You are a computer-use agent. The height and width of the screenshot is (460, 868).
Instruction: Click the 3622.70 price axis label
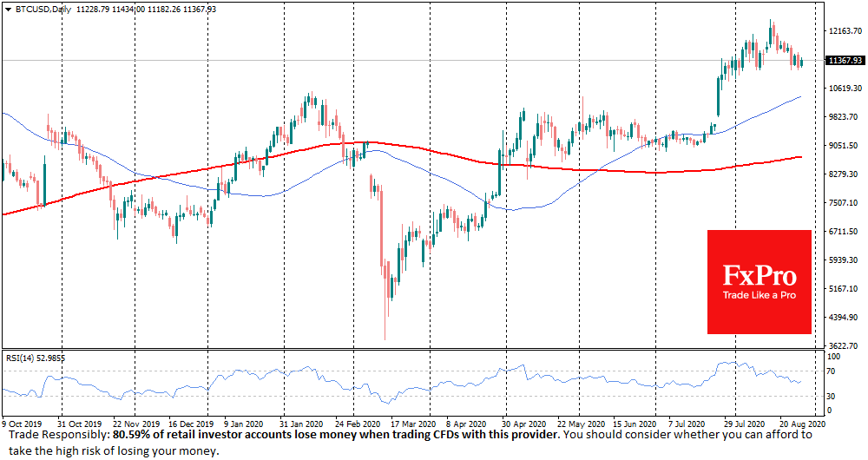[x=845, y=346]
